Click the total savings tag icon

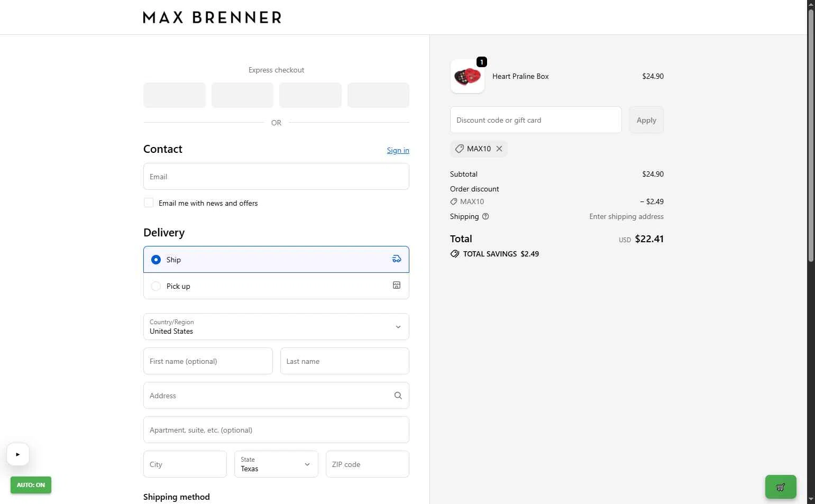click(454, 254)
